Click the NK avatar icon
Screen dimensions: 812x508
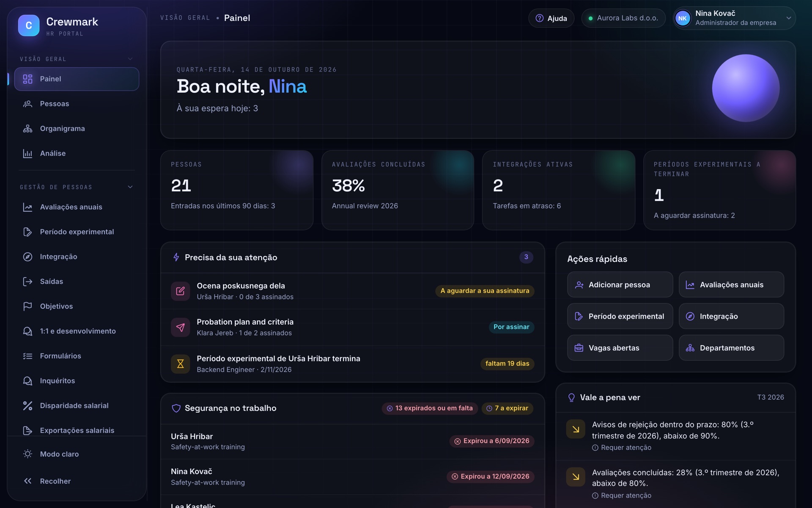point(683,18)
